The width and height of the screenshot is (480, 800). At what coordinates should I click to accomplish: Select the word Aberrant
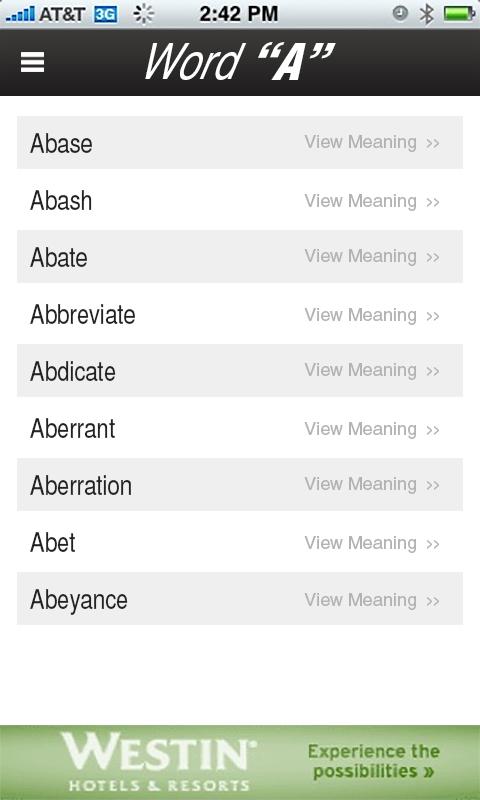pyautogui.click(x=72, y=429)
